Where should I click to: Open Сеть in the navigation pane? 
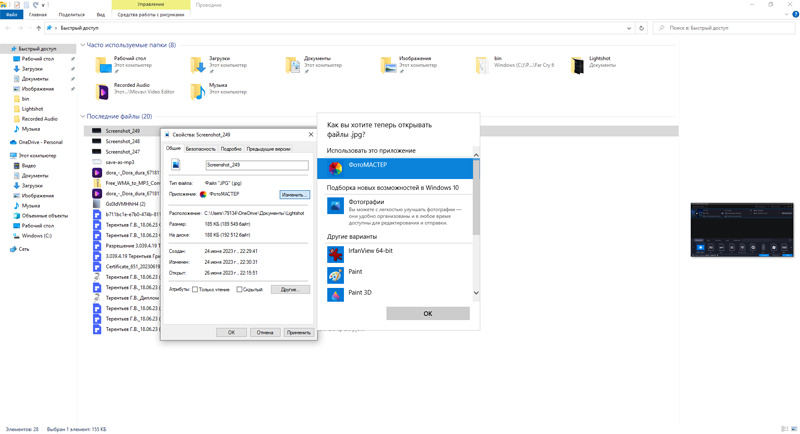[23, 249]
